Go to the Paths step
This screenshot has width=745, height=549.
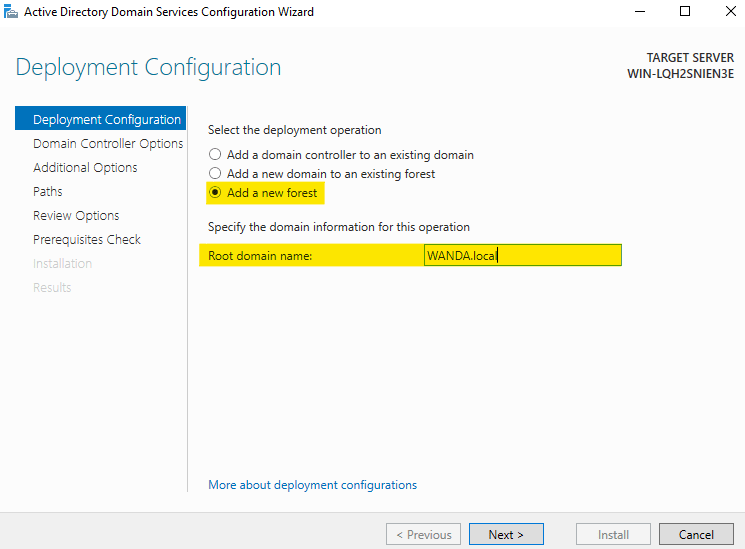click(48, 192)
